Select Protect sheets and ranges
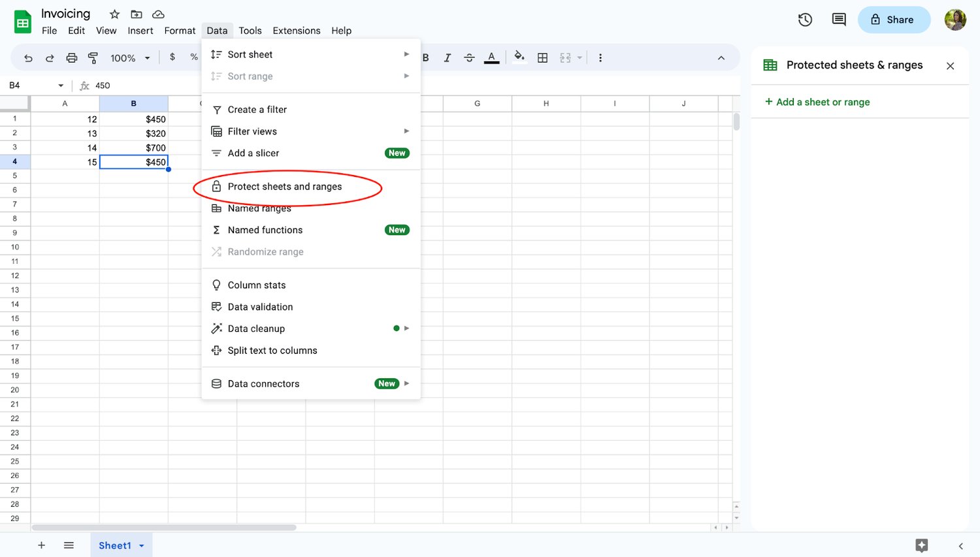This screenshot has width=980, height=557. coord(285,186)
